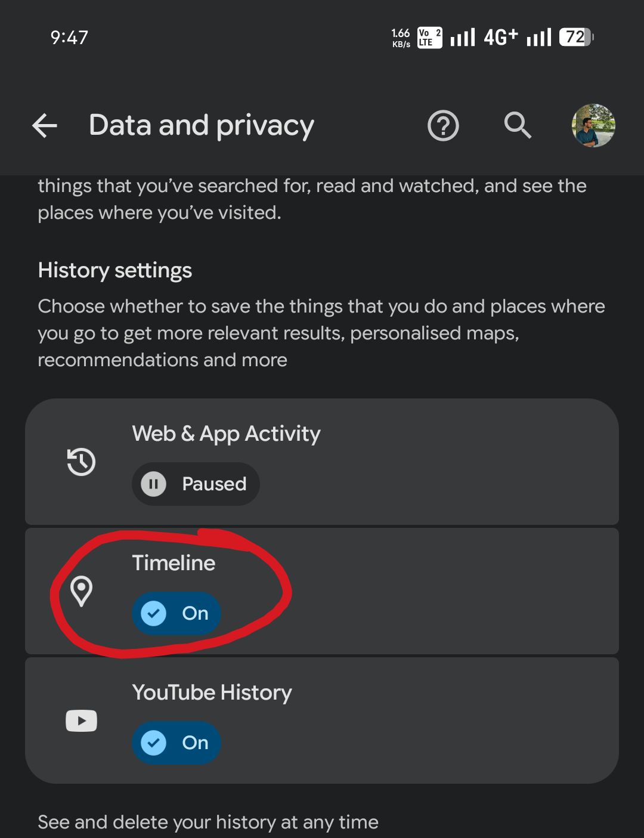Tap the battery indicator in status bar
644x838 pixels.
point(576,38)
